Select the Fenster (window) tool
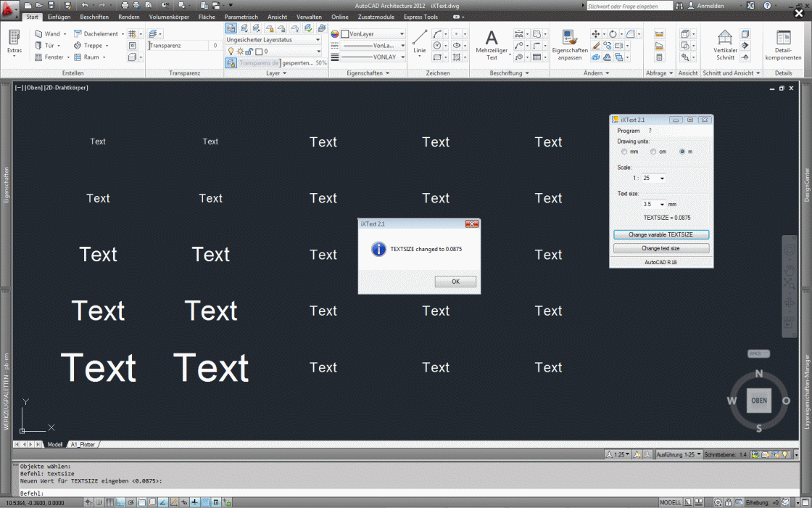Screen dimensions: 812x508 [51, 57]
